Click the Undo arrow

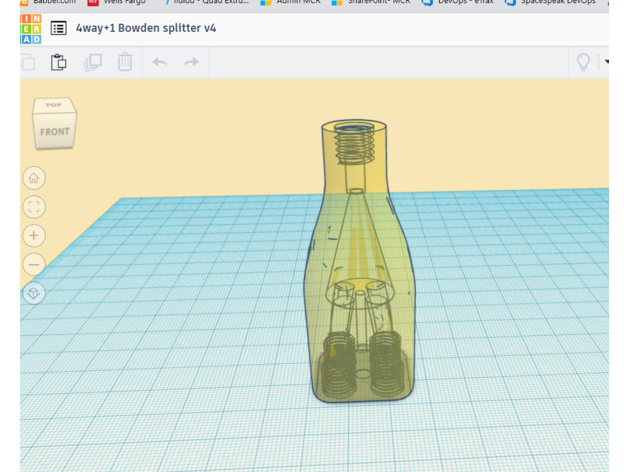(x=159, y=62)
